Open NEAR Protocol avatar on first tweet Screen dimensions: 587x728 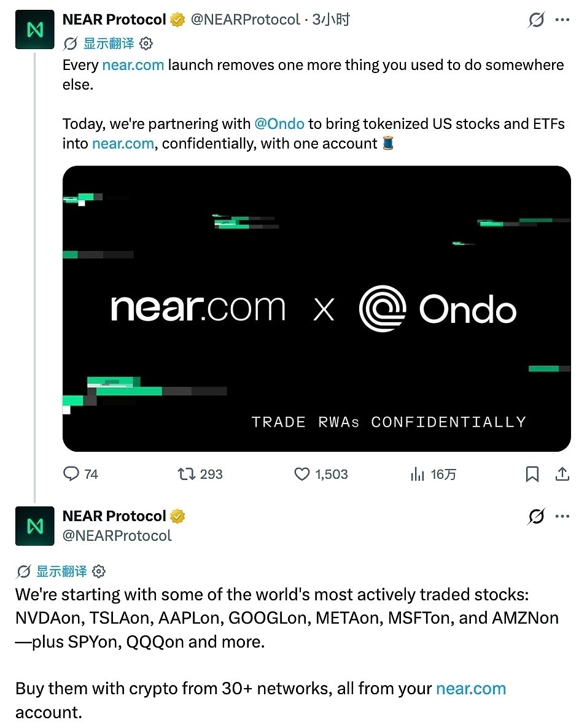coord(35,29)
